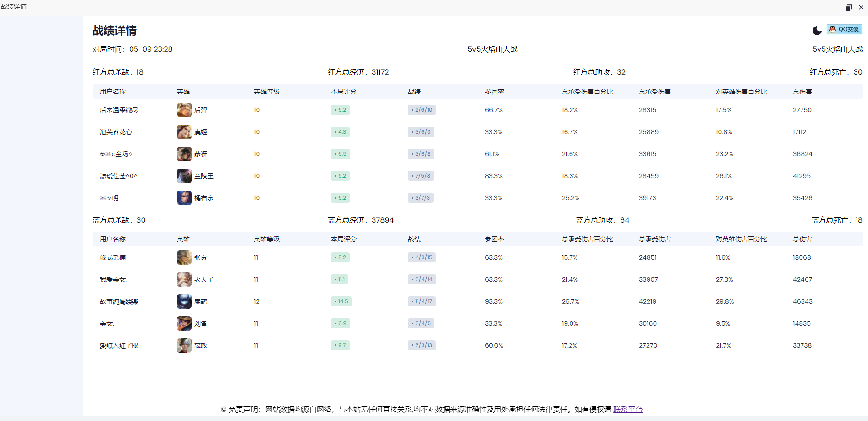868x421 pixels.
Task: Open the 联系平台 link in the disclaimer
Action: (x=628, y=409)
